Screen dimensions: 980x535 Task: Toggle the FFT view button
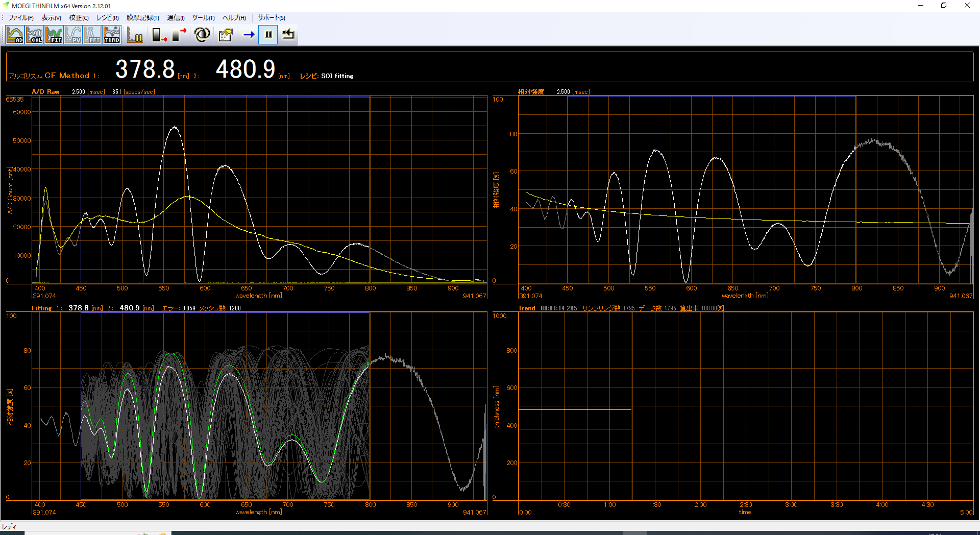(92, 35)
